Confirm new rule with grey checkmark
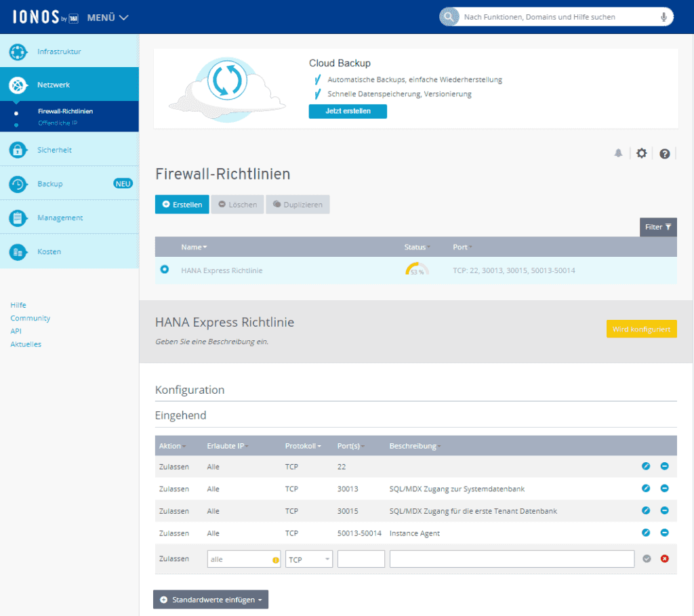The width and height of the screenshot is (694, 616). (647, 558)
